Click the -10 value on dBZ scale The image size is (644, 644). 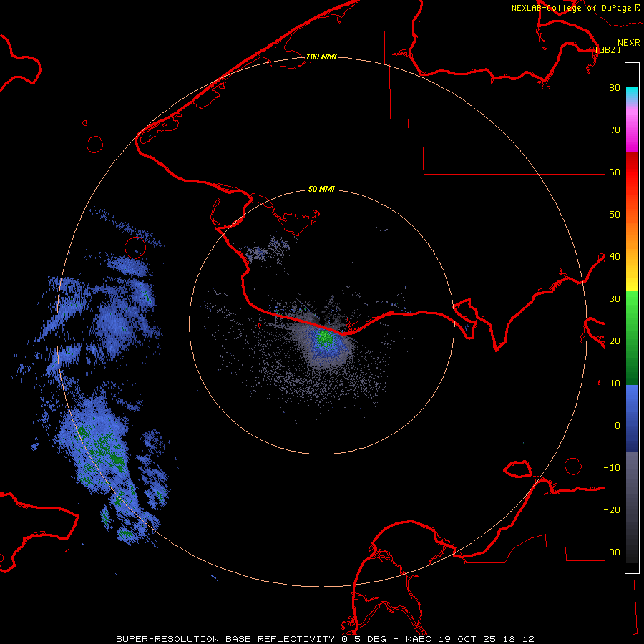(612, 468)
